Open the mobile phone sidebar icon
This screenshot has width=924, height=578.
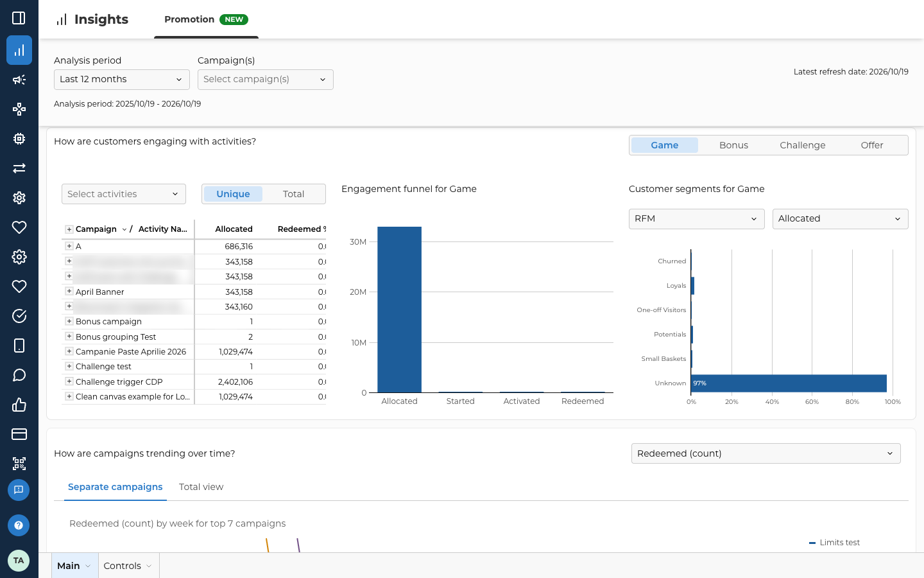coord(19,346)
